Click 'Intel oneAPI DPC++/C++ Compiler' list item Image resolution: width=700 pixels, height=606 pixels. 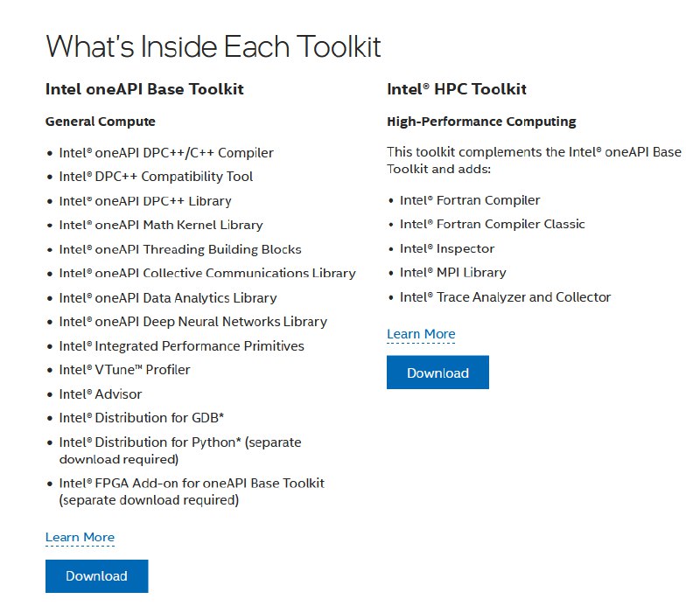(x=166, y=153)
